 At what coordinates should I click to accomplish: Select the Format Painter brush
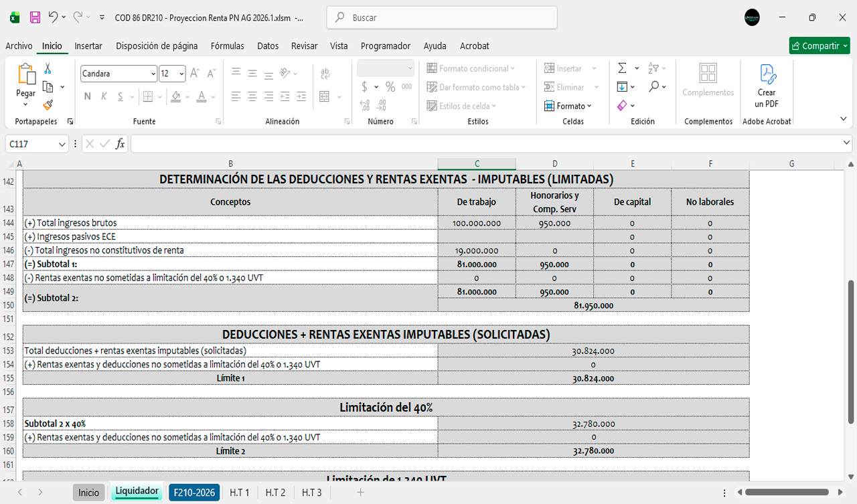48,105
